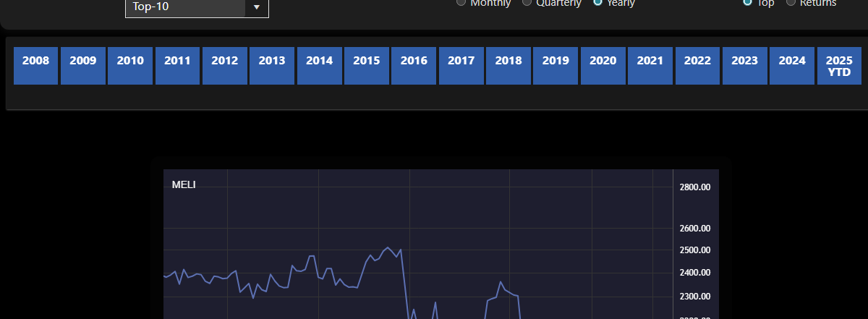The image size is (868, 319).
Task: Select the Monthly radio option
Action: coord(461,3)
